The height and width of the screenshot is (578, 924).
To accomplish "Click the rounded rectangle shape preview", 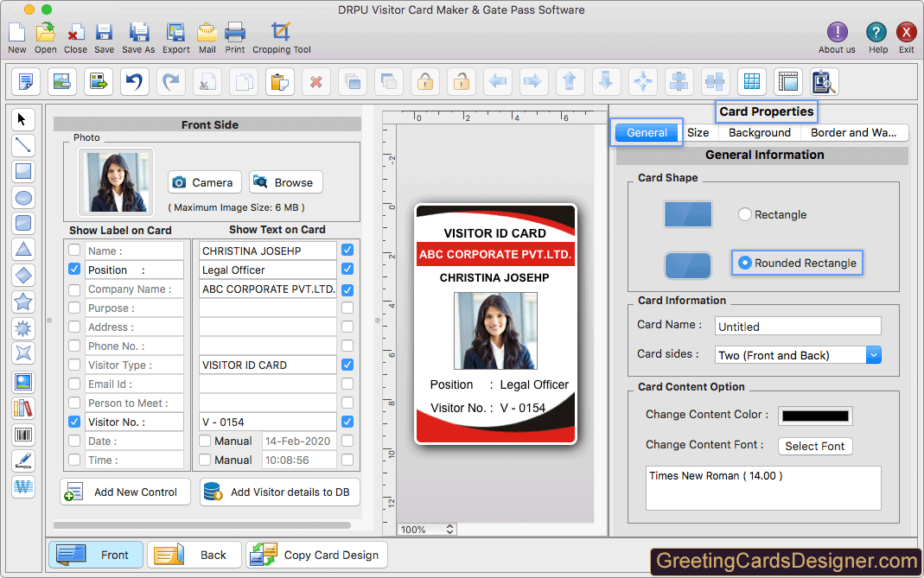I will (x=688, y=265).
